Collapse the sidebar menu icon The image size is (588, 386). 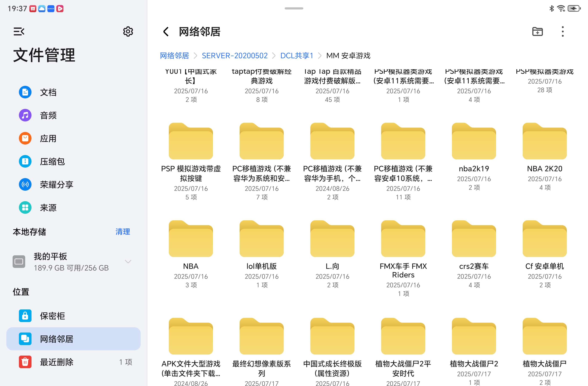coord(19,32)
